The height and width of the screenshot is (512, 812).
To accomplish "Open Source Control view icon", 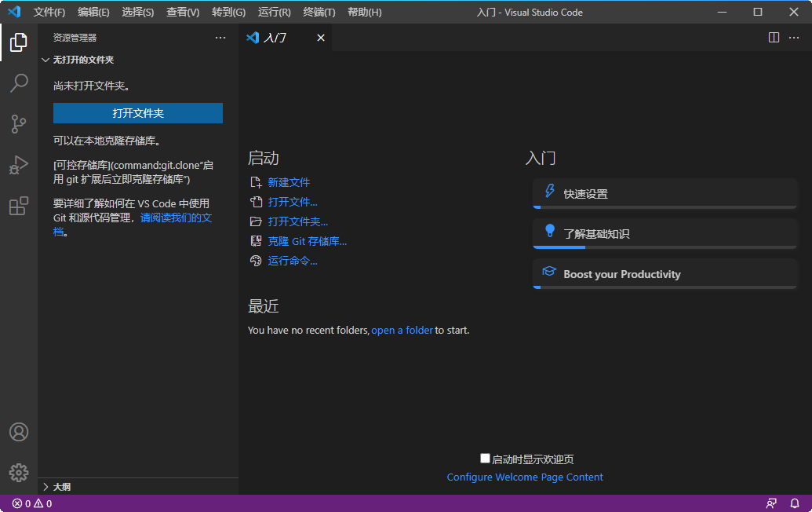I will 19,124.
